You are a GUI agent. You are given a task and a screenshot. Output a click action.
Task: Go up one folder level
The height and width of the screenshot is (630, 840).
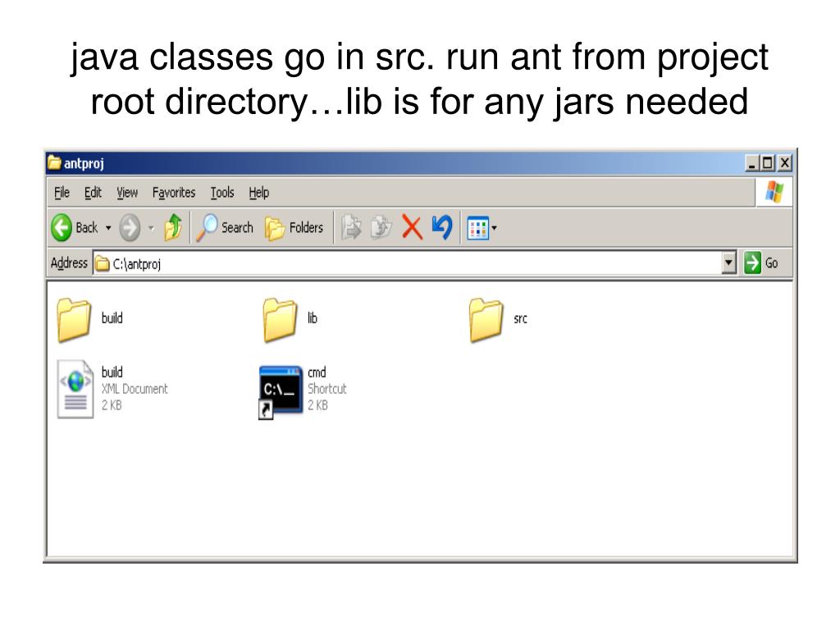pos(173,228)
